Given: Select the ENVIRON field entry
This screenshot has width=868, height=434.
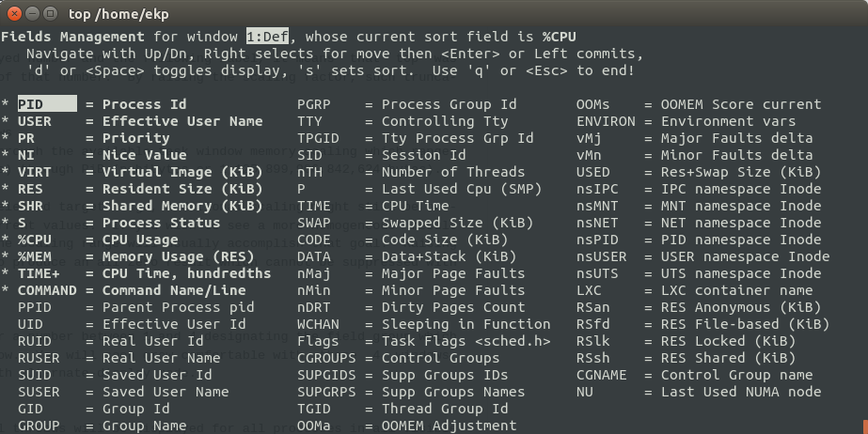Looking at the screenshot, I should coord(686,121).
